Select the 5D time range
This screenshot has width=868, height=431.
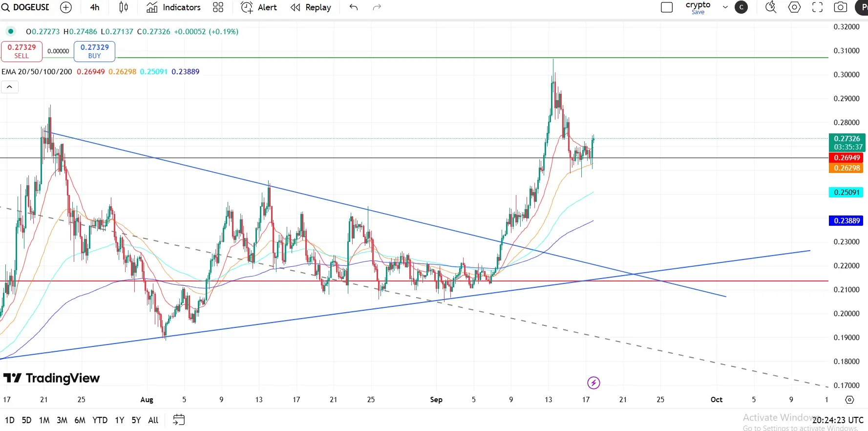[x=26, y=420]
